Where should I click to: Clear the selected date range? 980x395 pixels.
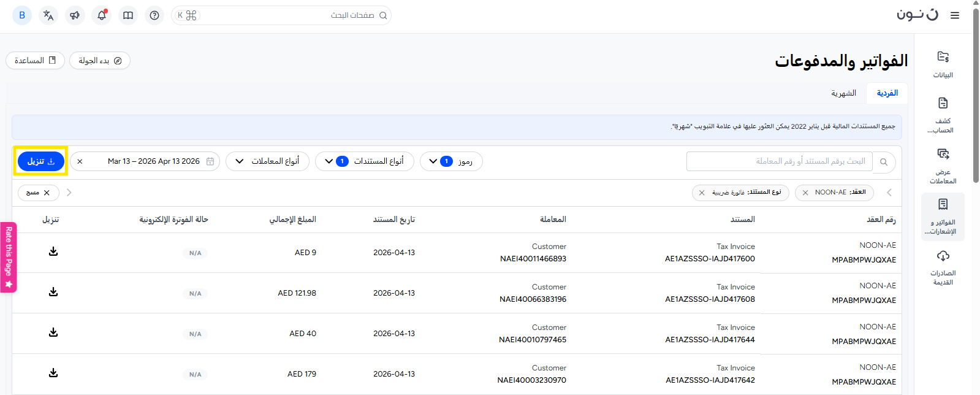(80, 161)
